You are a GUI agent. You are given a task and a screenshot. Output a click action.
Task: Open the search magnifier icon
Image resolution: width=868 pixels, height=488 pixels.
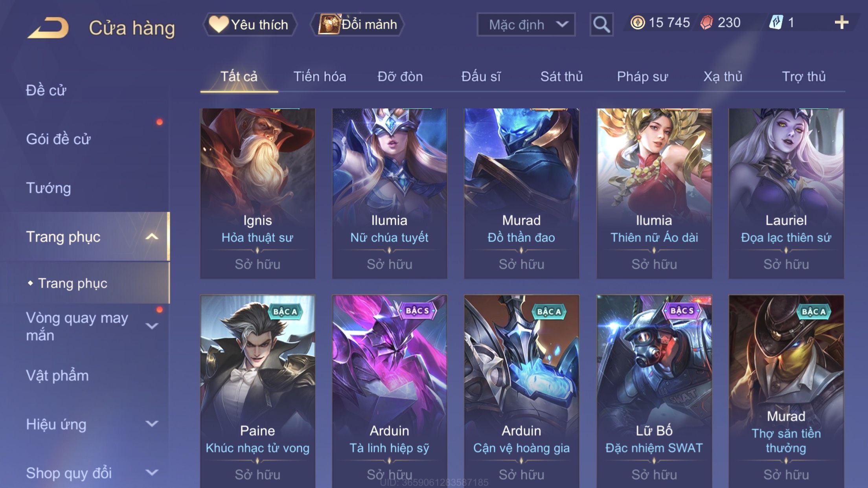[601, 24]
